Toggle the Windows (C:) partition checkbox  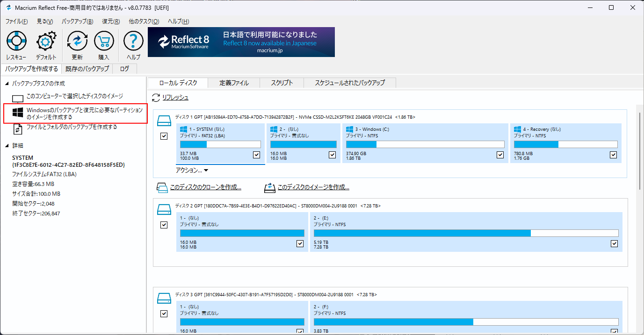click(x=500, y=155)
